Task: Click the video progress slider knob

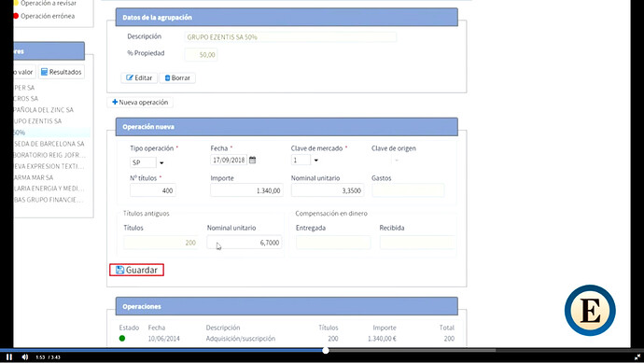Action: coord(326,350)
